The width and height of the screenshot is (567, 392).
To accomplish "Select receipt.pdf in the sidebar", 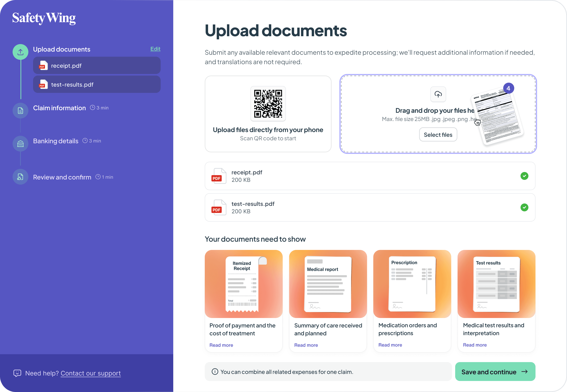I will pos(97,66).
